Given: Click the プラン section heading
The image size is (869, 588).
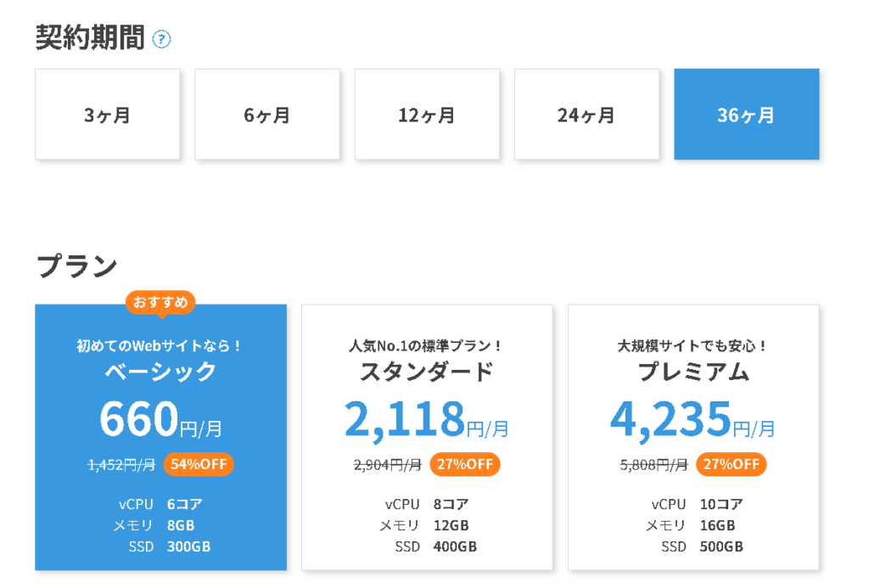Looking at the screenshot, I should 77,266.
